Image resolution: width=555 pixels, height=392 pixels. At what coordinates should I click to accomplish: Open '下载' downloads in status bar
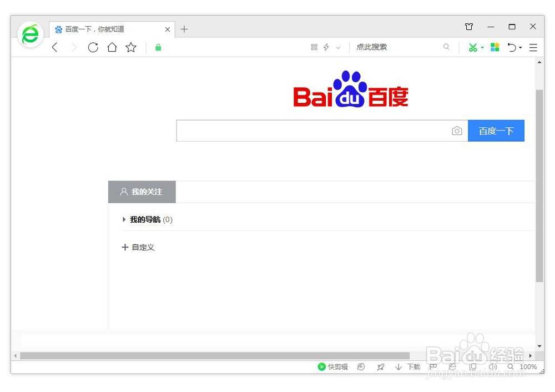[x=407, y=367]
